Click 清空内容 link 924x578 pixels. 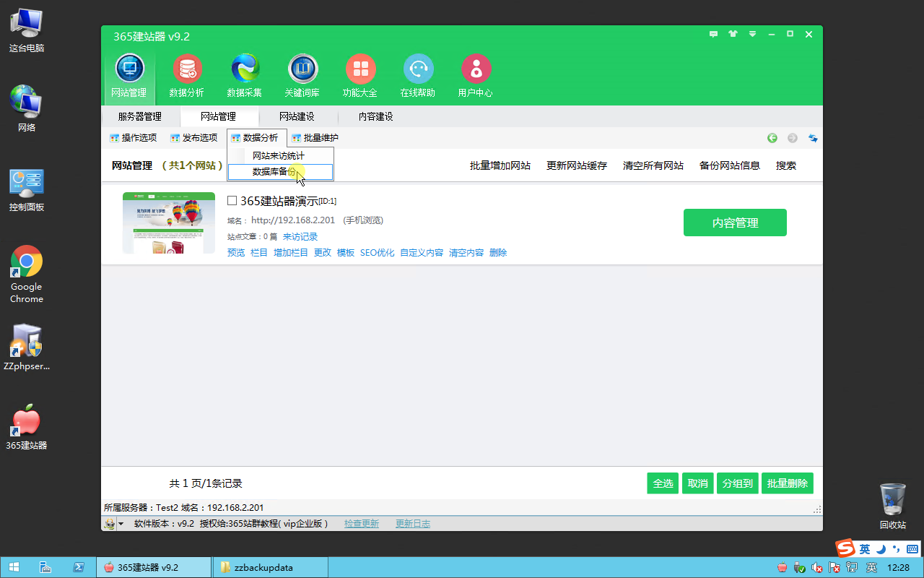coord(466,253)
